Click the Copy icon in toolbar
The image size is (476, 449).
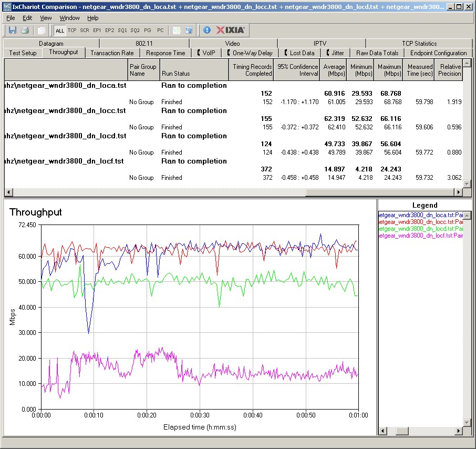(42, 30)
